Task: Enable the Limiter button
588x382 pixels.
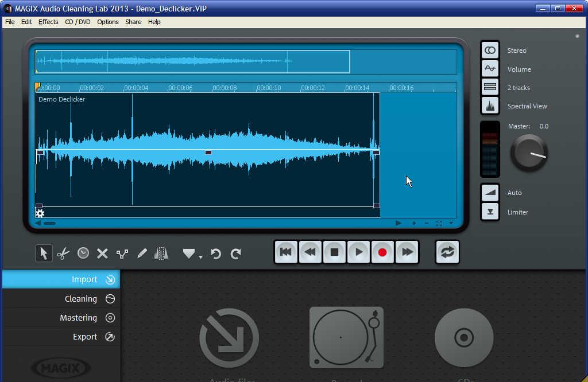Action: 490,212
